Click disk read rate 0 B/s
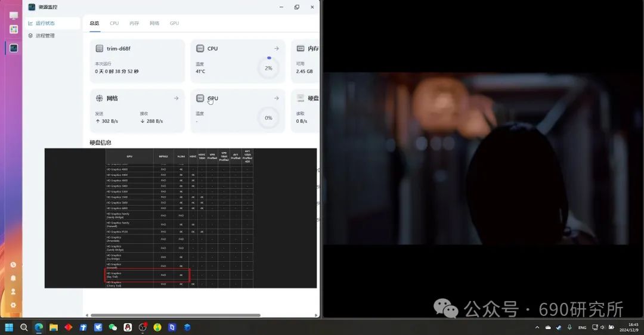 click(302, 121)
